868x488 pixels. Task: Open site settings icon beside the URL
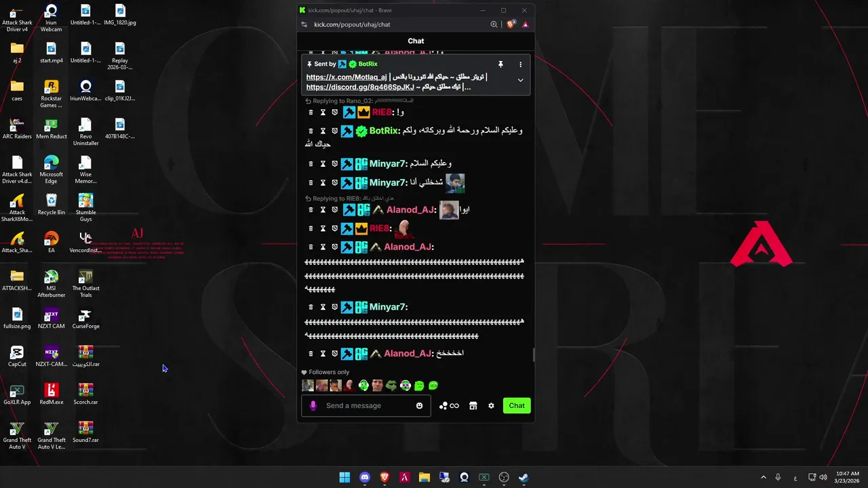pos(303,24)
